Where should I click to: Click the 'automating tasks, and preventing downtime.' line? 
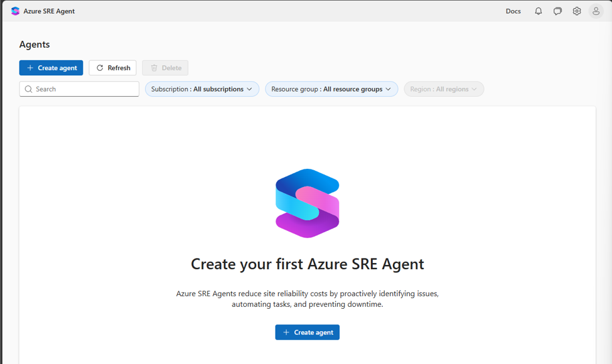307,304
